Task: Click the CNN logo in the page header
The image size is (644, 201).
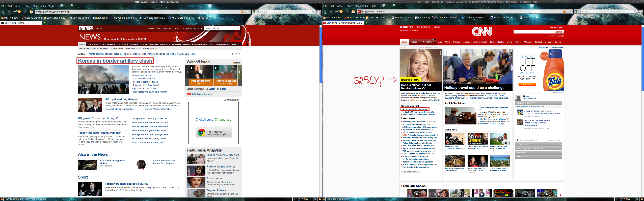Action: (481, 31)
